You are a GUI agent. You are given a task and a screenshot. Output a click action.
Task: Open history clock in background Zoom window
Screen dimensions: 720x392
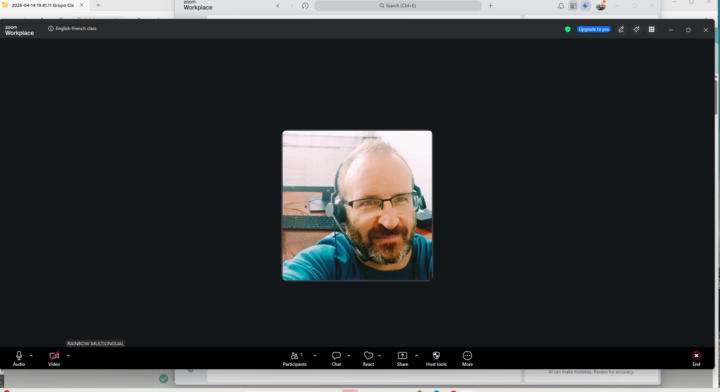point(305,6)
